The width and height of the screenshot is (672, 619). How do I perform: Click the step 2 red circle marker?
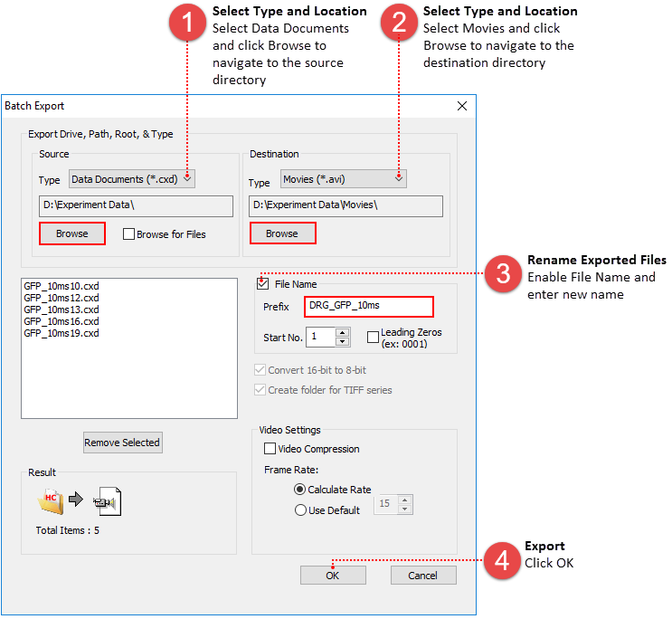(x=399, y=24)
